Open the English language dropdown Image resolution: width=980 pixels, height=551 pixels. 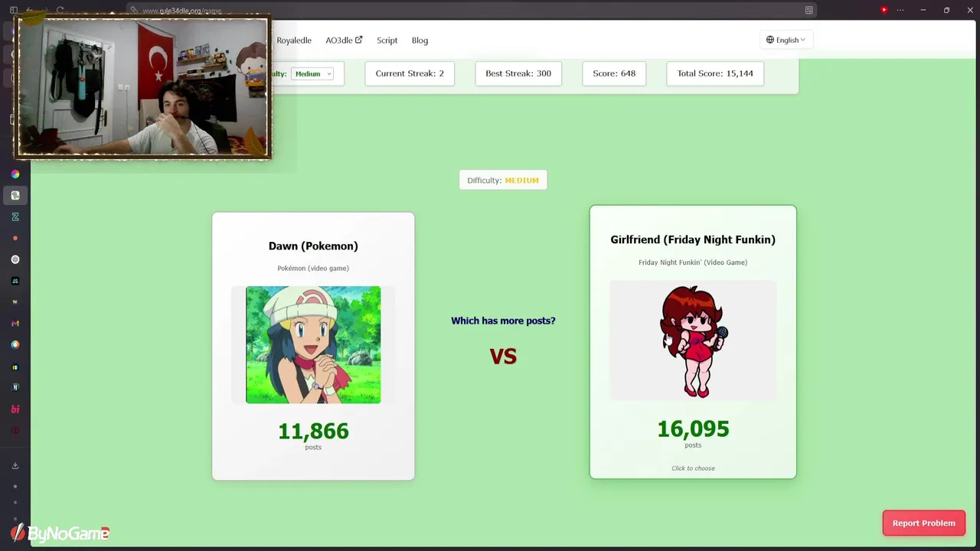(x=786, y=40)
